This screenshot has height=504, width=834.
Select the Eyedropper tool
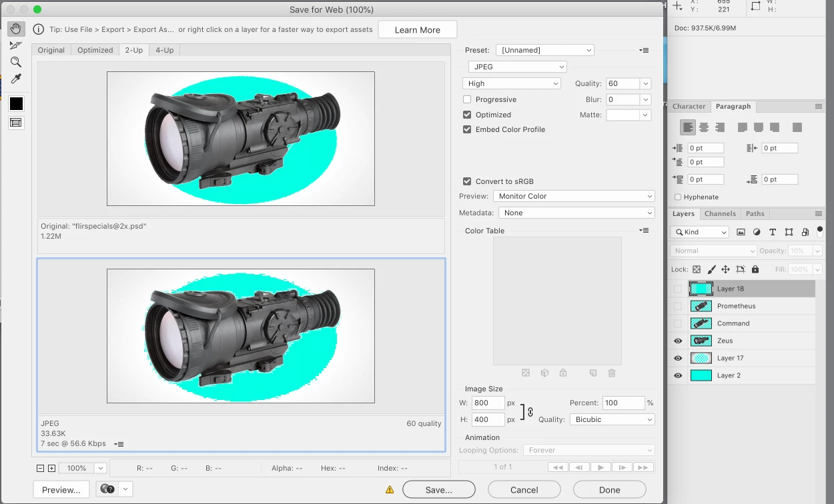click(x=16, y=79)
